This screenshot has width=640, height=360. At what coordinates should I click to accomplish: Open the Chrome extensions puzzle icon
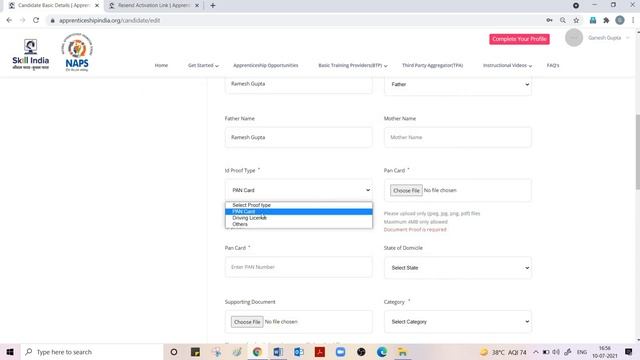(606, 20)
